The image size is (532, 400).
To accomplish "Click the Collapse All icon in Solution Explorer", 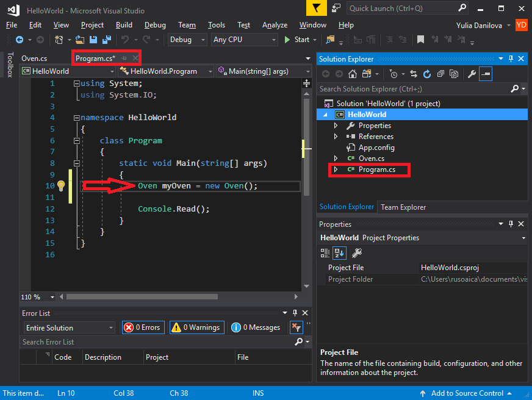I will tap(440, 74).
